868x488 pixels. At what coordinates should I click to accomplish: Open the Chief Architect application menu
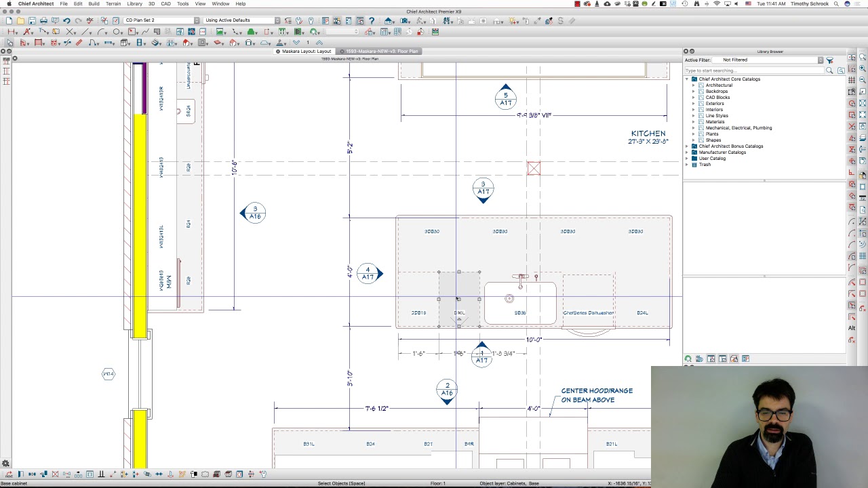click(x=36, y=3)
